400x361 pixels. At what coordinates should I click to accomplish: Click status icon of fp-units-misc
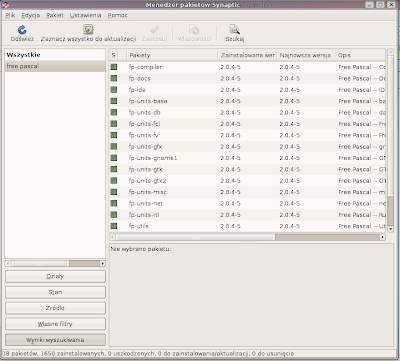(114, 192)
